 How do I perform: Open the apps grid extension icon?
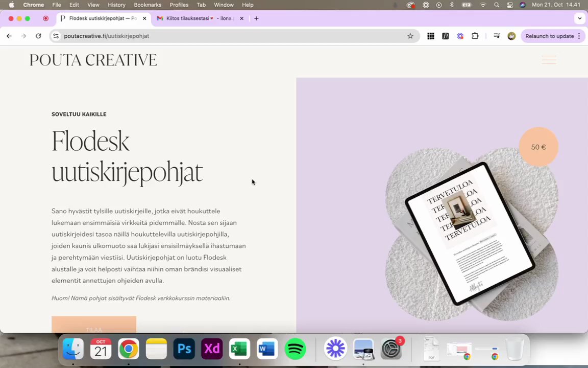(x=430, y=36)
